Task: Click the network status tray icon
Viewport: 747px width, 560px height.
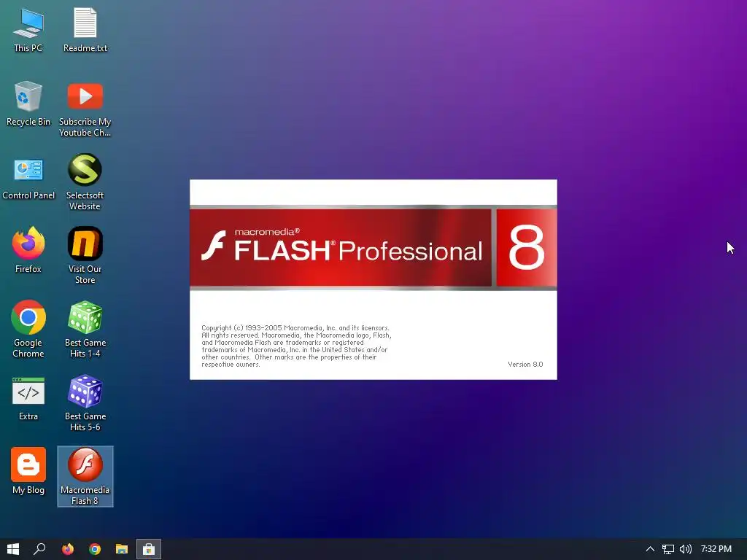Action: coord(668,549)
